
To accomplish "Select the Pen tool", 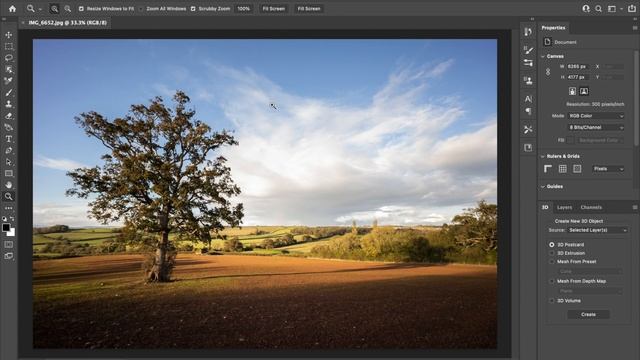I will click(x=9, y=151).
